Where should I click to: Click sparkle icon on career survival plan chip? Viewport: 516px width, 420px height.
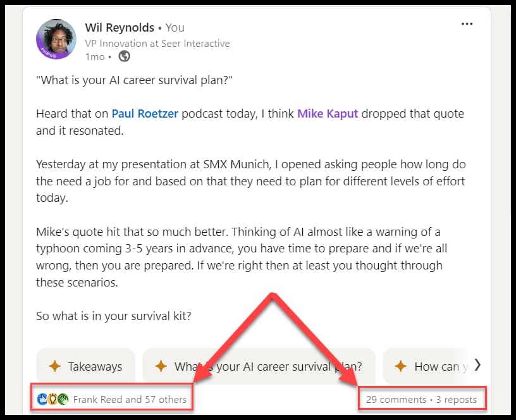coord(161,366)
